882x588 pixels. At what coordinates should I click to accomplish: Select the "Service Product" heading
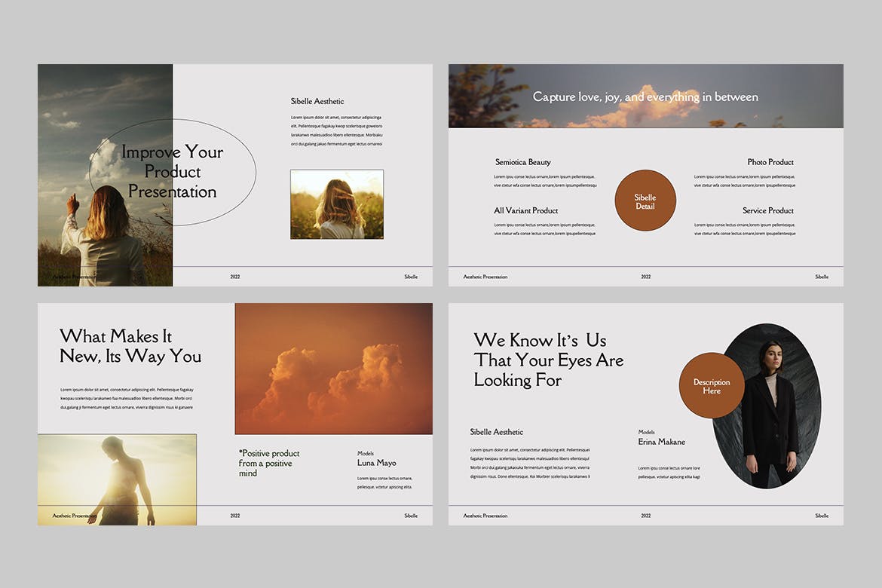coord(768,210)
